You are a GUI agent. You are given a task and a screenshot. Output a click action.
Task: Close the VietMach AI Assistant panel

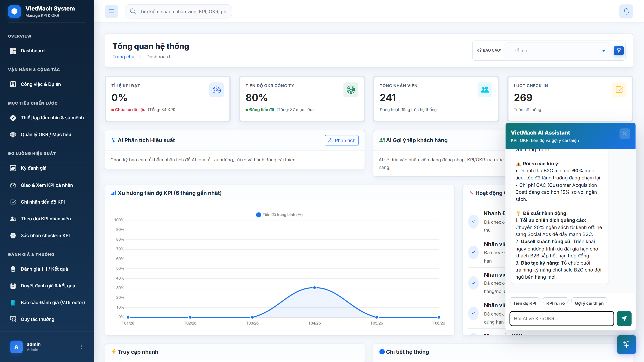coord(625,133)
